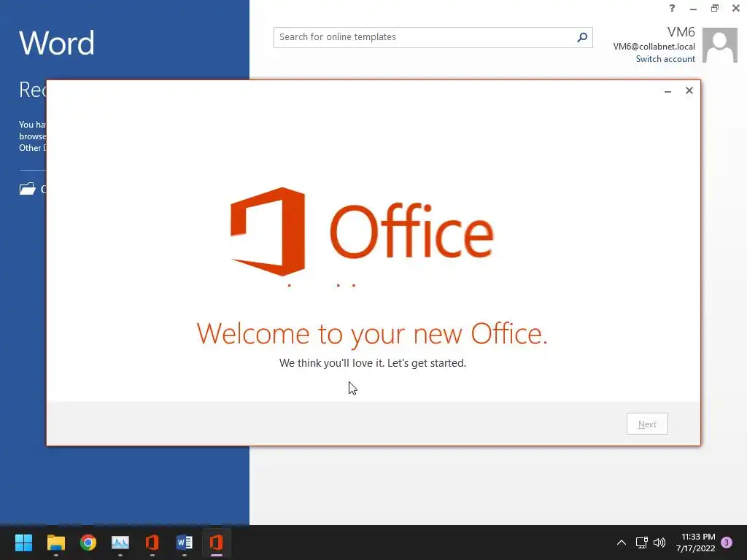Click the network icon in system tray

tap(641, 542)
